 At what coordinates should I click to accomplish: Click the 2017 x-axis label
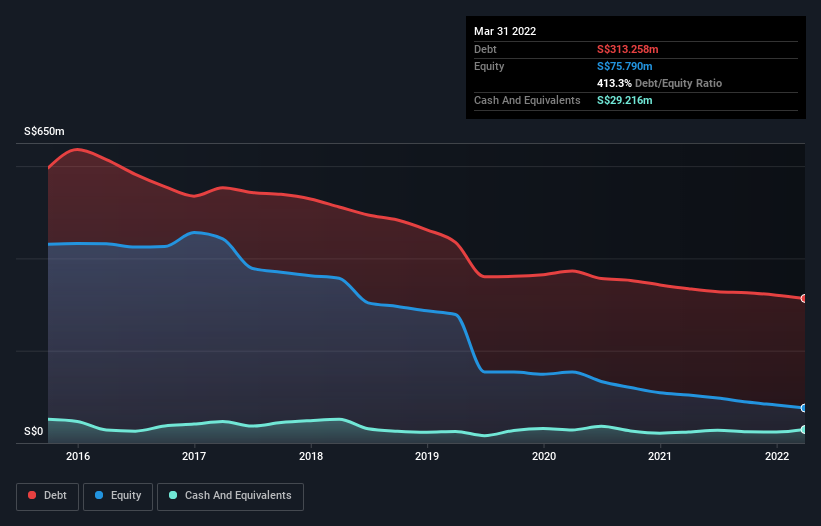click(x=194, y=456)
